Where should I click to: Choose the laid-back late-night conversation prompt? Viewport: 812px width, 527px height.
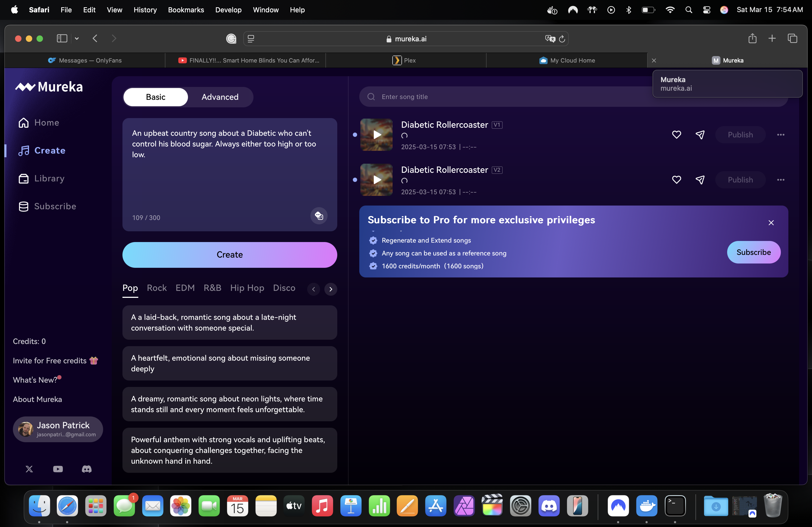(x=230, y=323)
